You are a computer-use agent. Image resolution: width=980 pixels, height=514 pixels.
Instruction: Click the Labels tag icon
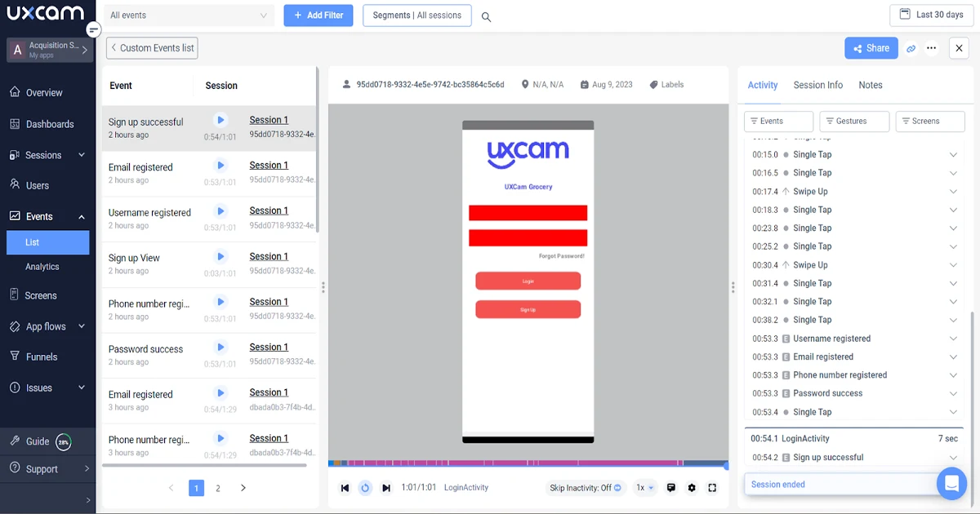pos(653,85)
